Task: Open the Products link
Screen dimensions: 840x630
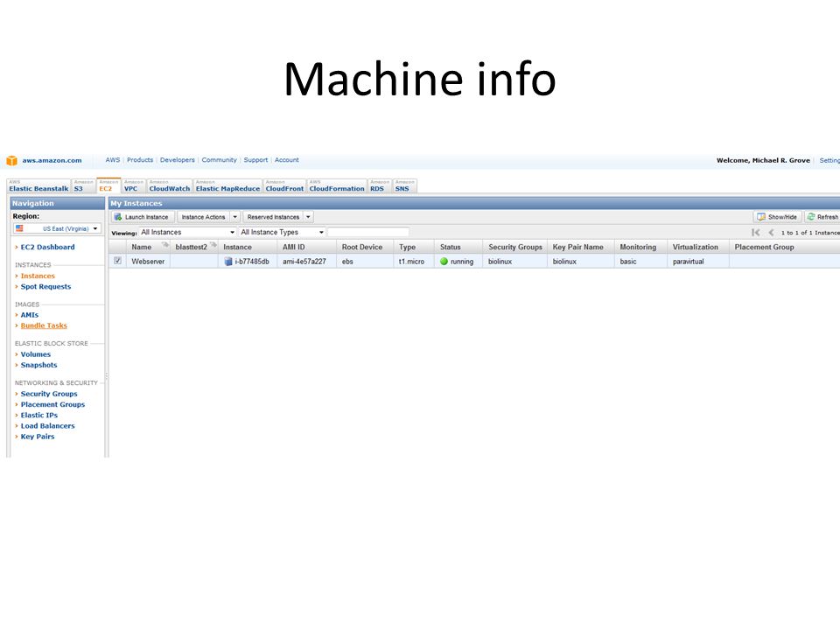Action: click(140, 160)
